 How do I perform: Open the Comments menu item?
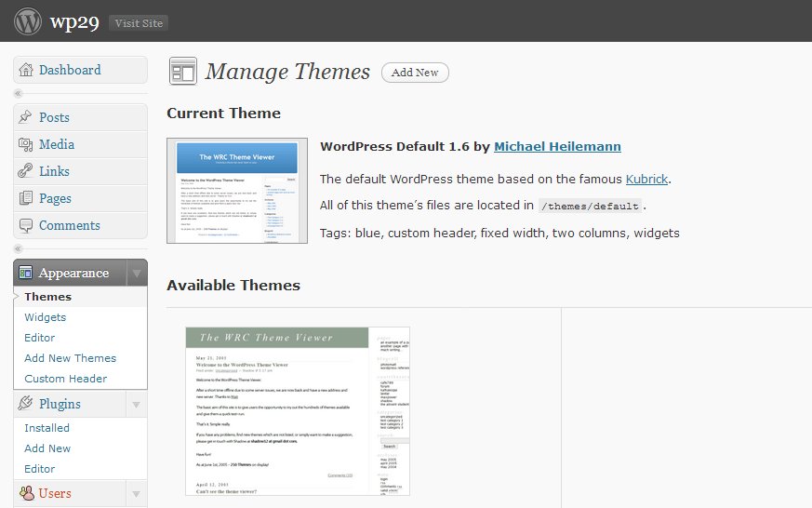point(80,225)
